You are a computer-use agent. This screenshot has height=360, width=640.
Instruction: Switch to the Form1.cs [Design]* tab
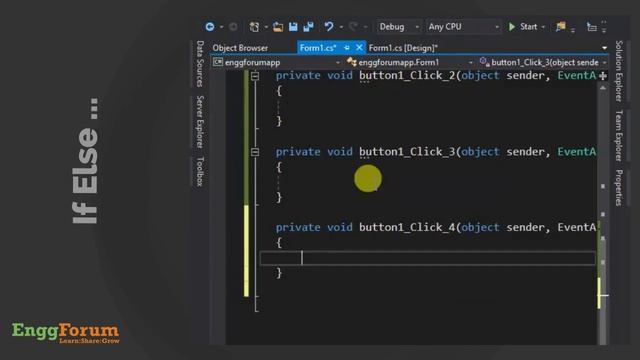coord(403,48)
